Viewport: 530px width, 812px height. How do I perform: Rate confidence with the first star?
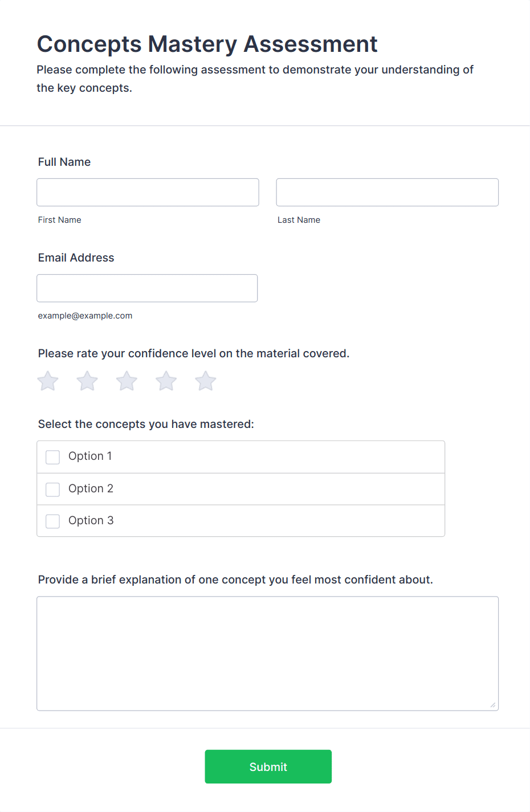(48, 381)
